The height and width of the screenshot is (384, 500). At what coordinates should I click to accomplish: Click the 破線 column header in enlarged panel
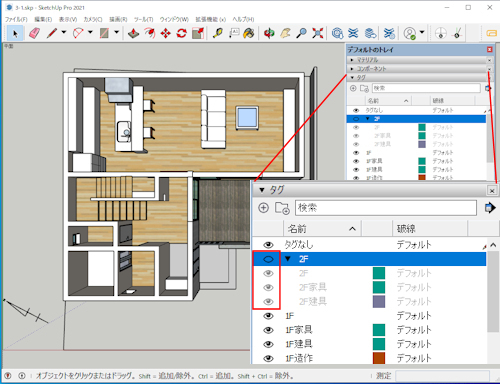point(430,229)
